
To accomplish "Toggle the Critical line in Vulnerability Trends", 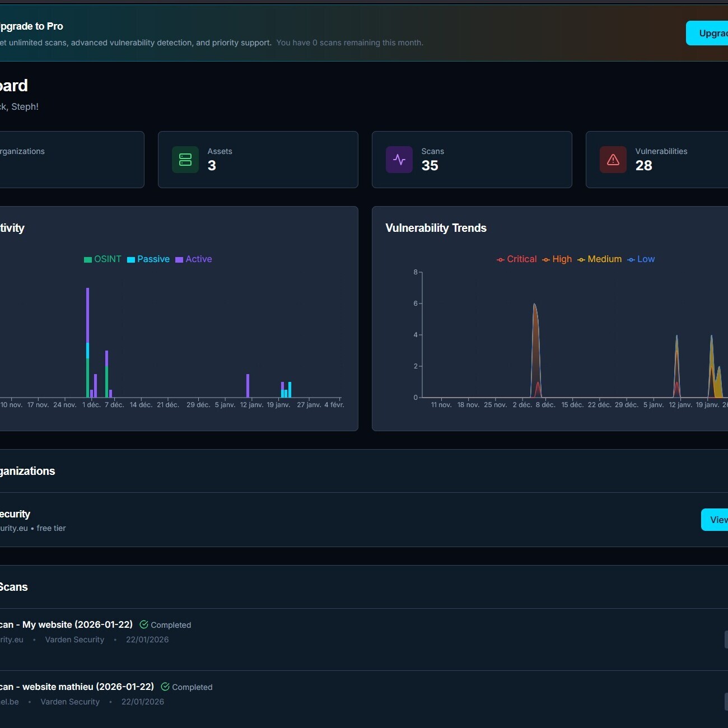I will tap(516, 259).
